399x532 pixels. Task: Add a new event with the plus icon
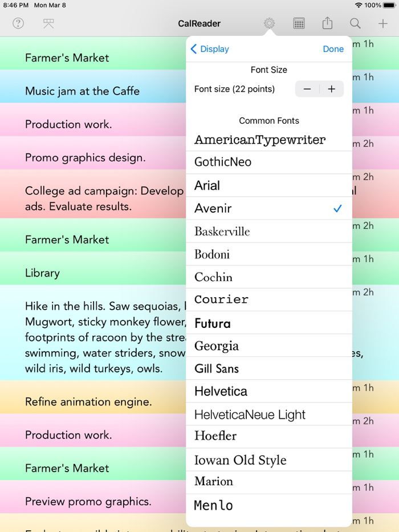tap(383, 23)
